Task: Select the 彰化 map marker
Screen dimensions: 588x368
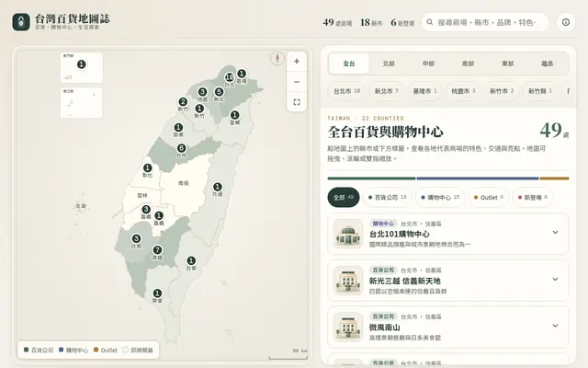Action: pos(147,167)
